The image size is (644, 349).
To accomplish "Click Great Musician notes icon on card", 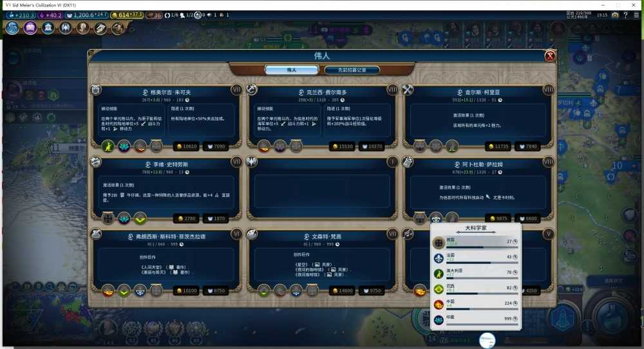I will [x=408, y=234].
